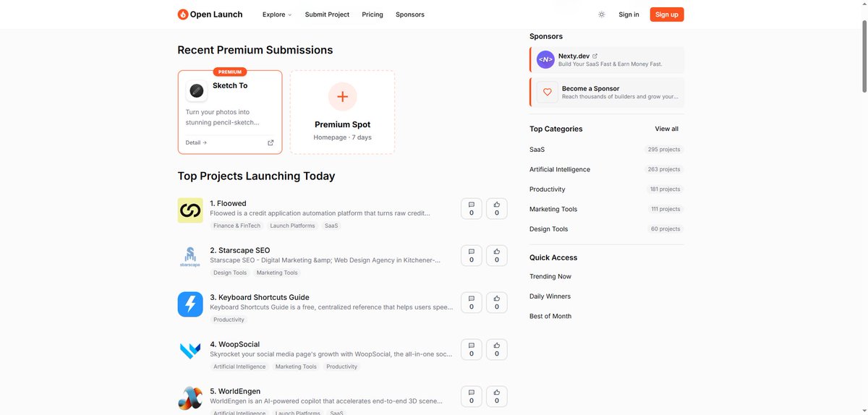The image size is (868, 415).
Task: Click Productivity tag under WoopSocial
Action: tap(342, 367)
